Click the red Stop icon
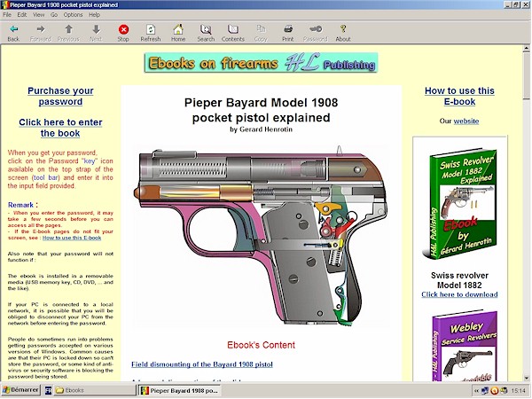Screen dimensions: 532x399 click(x=123, y=29)
